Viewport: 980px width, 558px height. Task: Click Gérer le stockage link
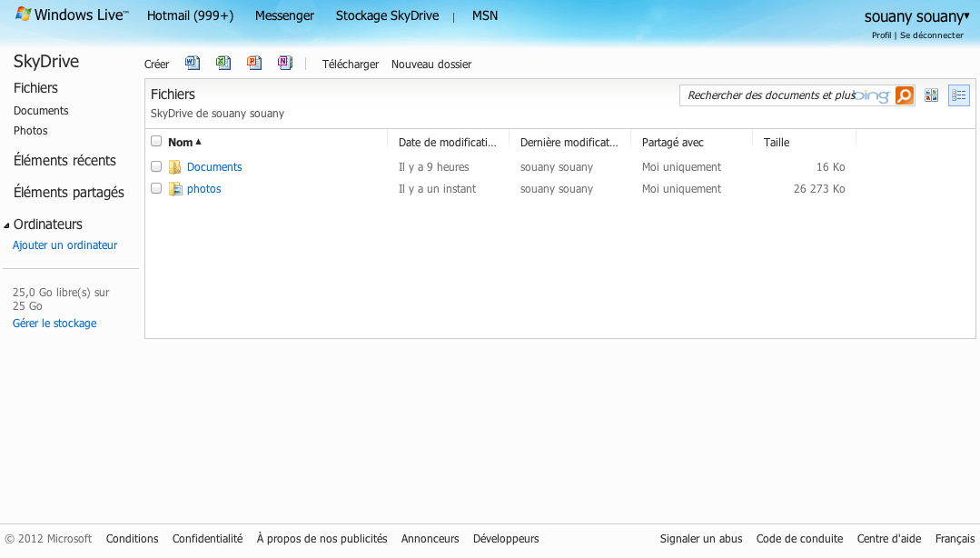[54, 324]
